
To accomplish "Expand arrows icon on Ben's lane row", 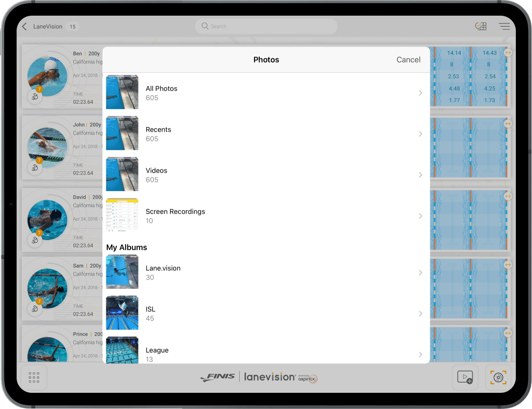I will click(x=508, y=53).
